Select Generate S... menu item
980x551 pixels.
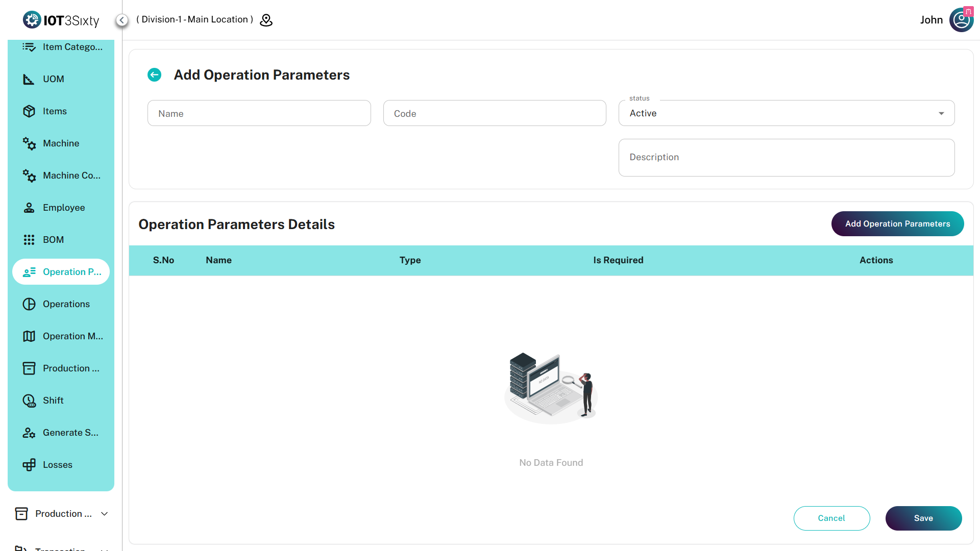pos(70,433)
